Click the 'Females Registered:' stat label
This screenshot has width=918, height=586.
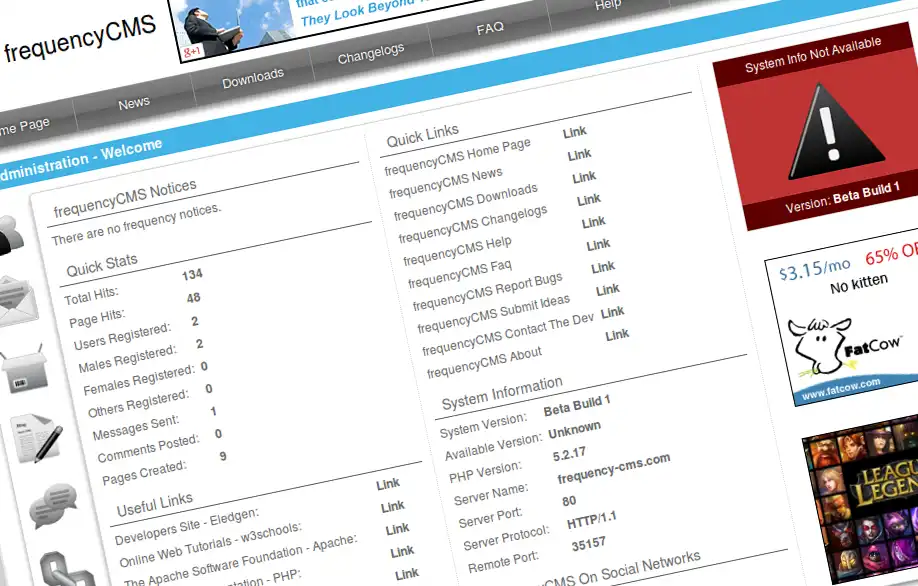point(139,380)
